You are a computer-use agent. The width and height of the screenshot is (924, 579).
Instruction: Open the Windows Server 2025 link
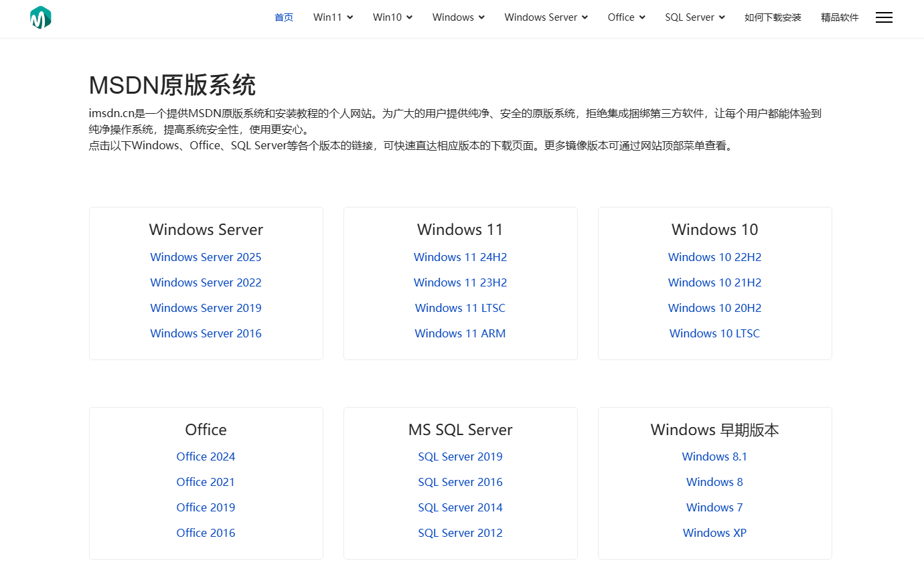[206, 257]
